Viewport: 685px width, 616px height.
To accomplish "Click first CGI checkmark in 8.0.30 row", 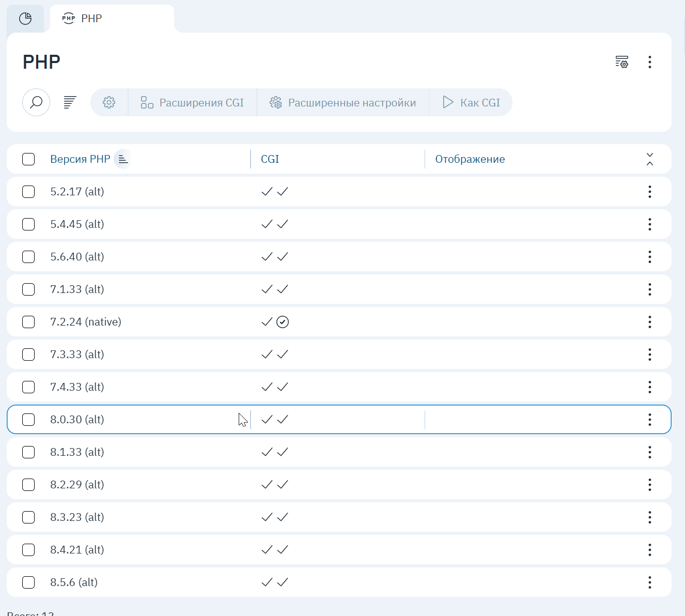I will tap(267, 420).
